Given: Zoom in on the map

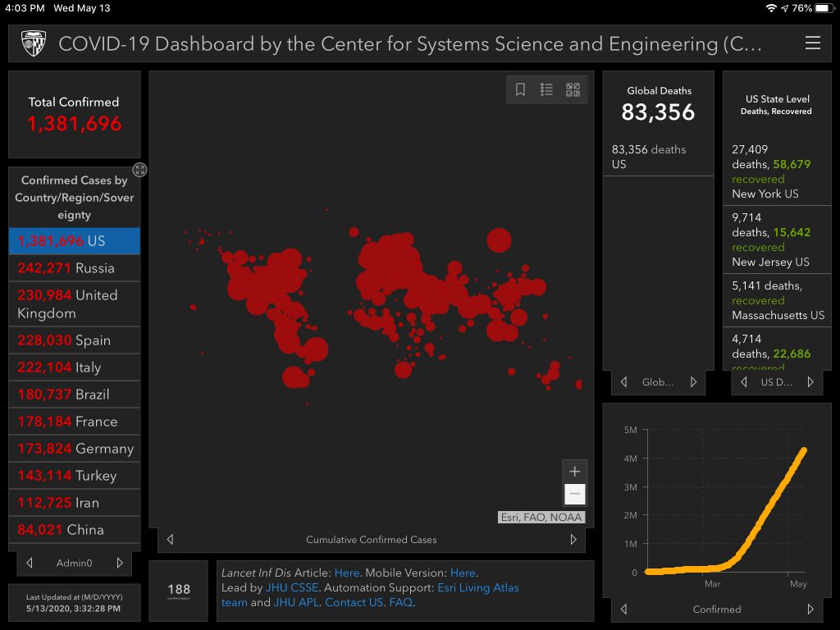Looking at the screenshot, I should point(574,472).
